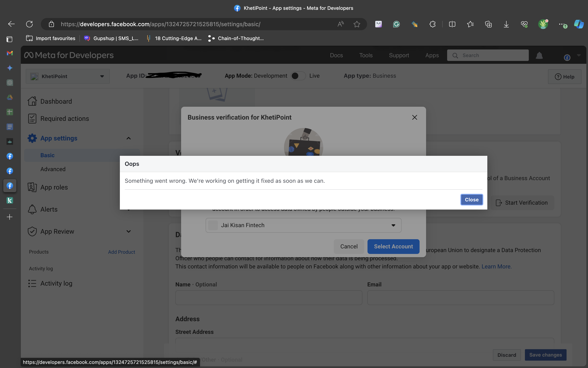Screen dimensions: 588x368
Task: Open the Favourites list icon
Action: click(470, 24)
